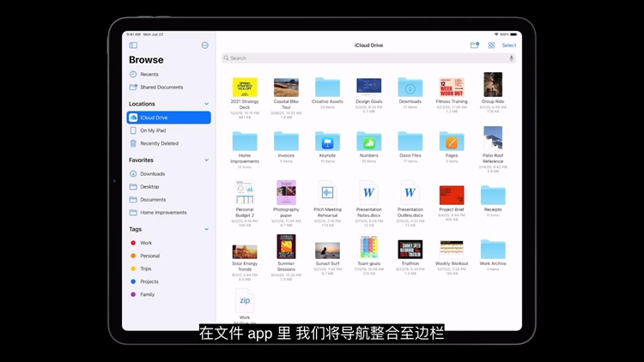The width and height of the screenshot is (644, 362).
Task: Open the Oasis Files folder
Action: pos(410,142)
